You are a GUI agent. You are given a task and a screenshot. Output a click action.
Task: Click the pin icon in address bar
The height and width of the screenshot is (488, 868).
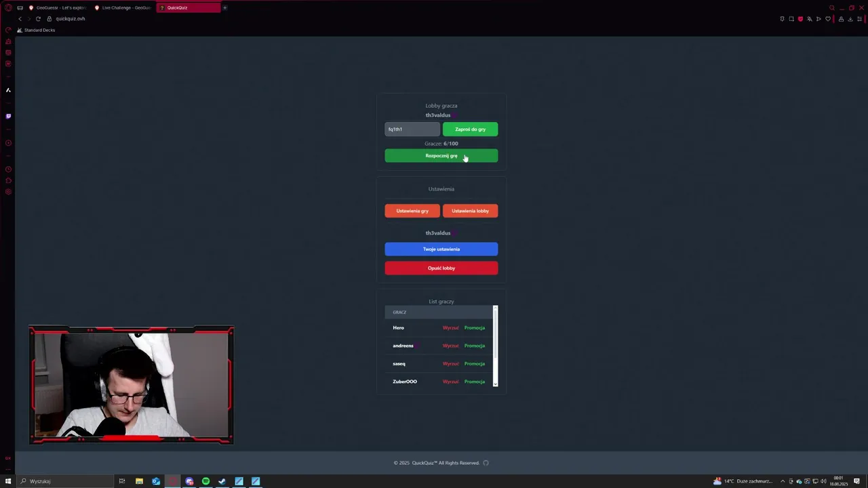tap(782, 19)
